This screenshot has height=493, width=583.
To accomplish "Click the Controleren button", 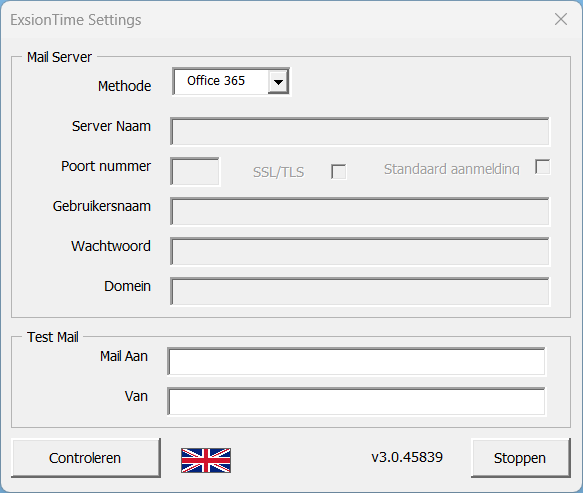I will [x=86, y=458].
